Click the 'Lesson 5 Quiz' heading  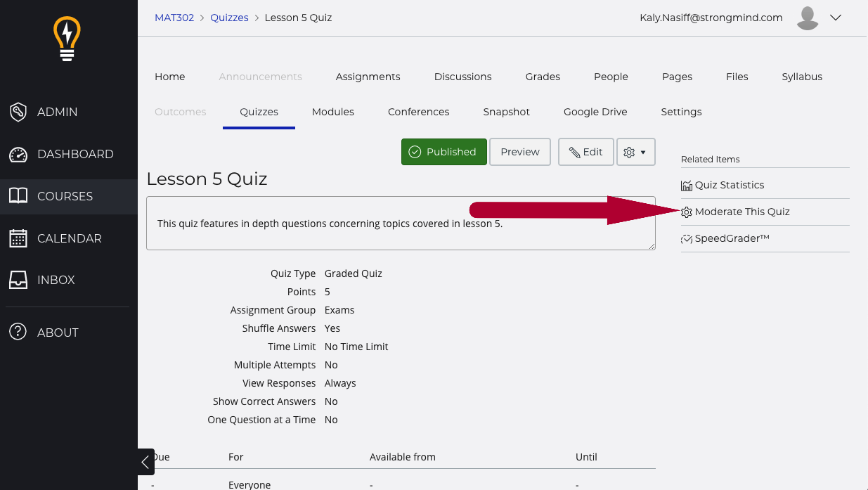[207, 179]
